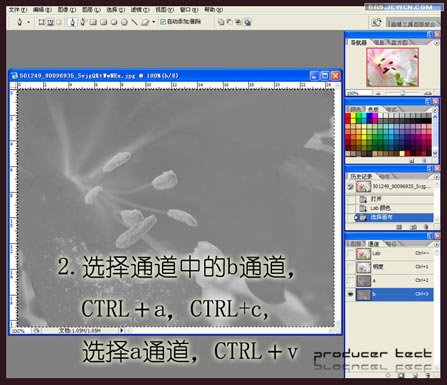Choose the Custom Shape tool icon
The width and height of the screenshot is (447, 385).
coord(145,22)
